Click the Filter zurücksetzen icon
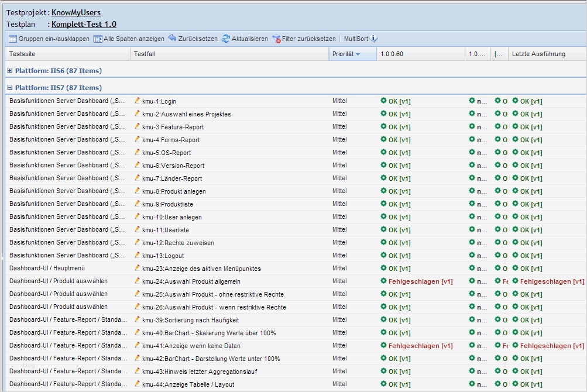 point(276,39)
